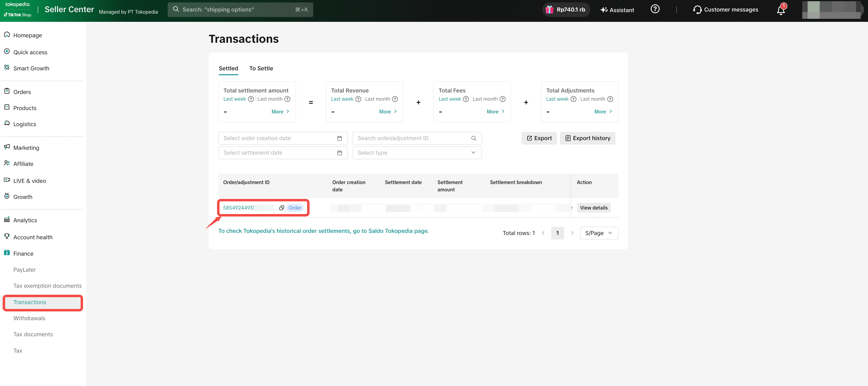868x386 pixels.
Task: Expand More under Total Revenue
Action: coord(388,112)
